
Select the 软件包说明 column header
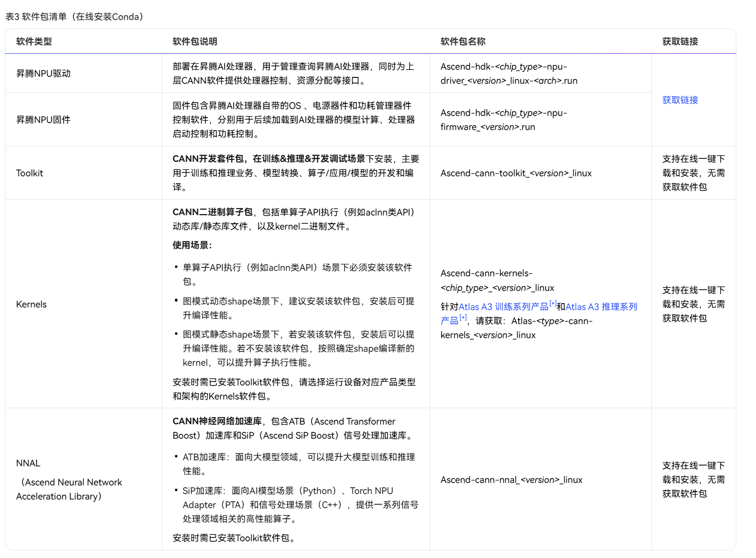(195, 42)
